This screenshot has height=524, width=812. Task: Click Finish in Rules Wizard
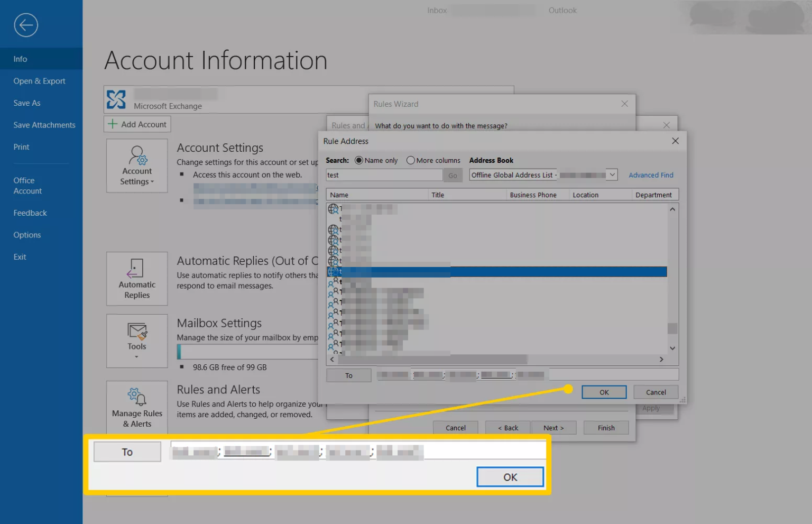606,428
